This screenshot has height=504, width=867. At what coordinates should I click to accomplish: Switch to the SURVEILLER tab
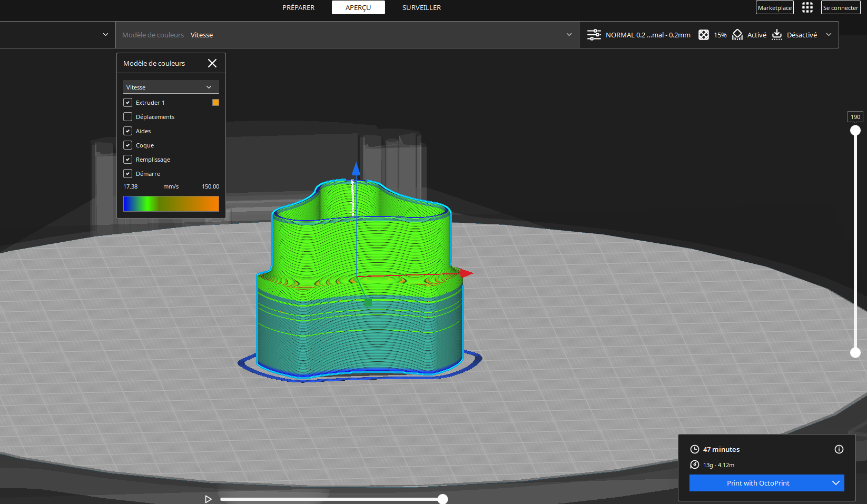(x=421, y=7)
